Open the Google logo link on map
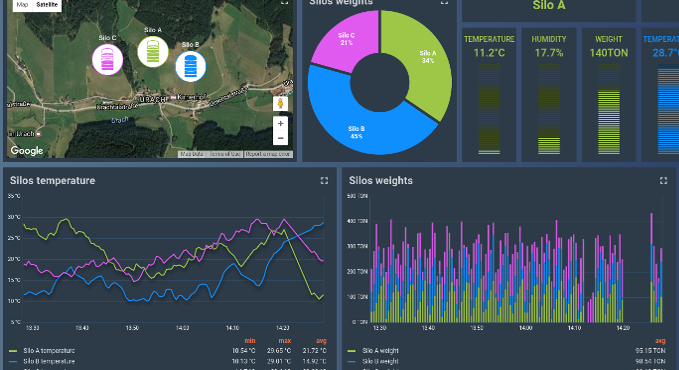The width and height of the screenshot is (679, 370). pyautogui.click(x=27, y=151)
